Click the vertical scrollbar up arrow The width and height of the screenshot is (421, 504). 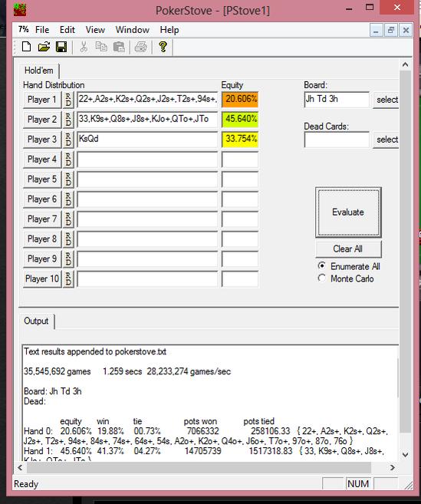click(405, 65)
